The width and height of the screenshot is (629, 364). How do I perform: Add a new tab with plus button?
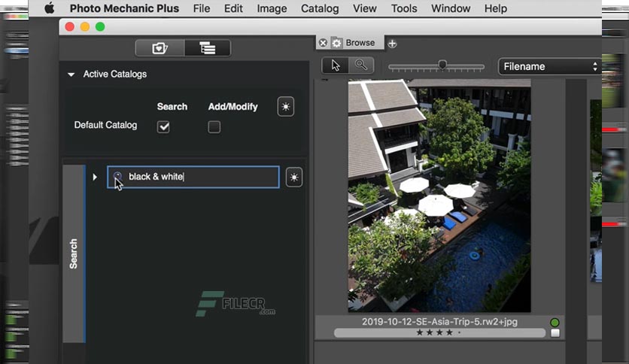pos(392,44)
